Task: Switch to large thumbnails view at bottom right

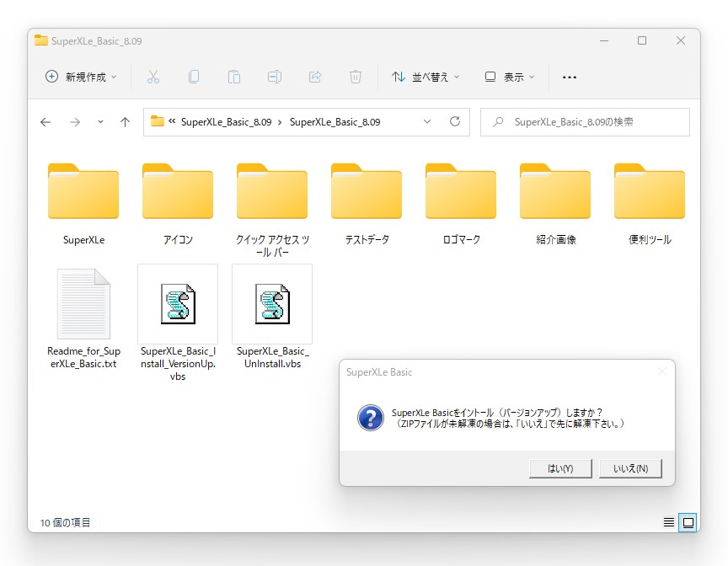Action: 687,522
